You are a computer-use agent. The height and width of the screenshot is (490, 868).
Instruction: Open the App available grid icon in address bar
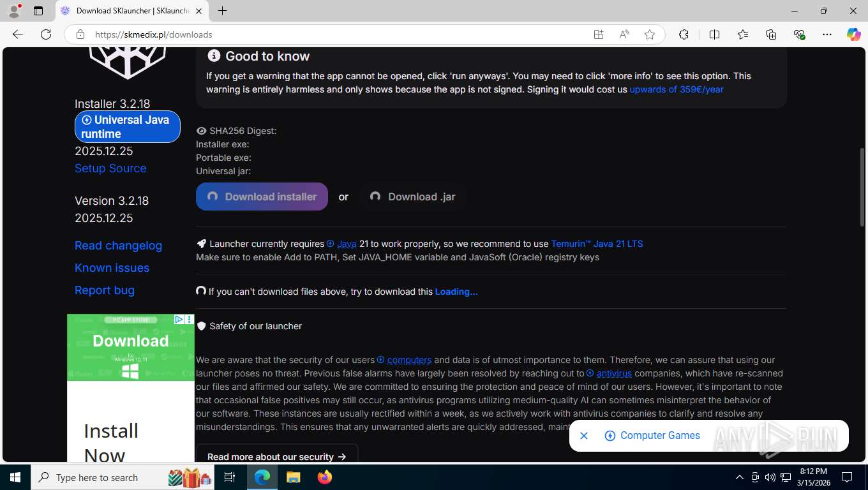point(599,34)
